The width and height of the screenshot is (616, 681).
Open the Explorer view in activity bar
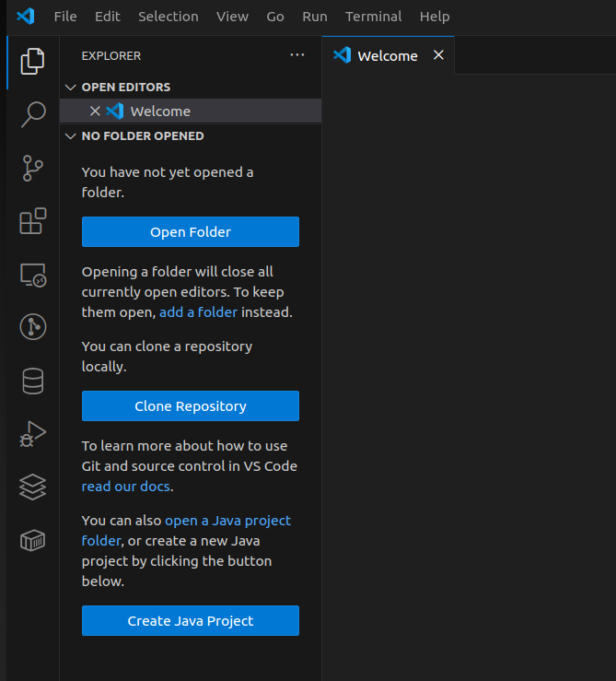pos(32,61)
